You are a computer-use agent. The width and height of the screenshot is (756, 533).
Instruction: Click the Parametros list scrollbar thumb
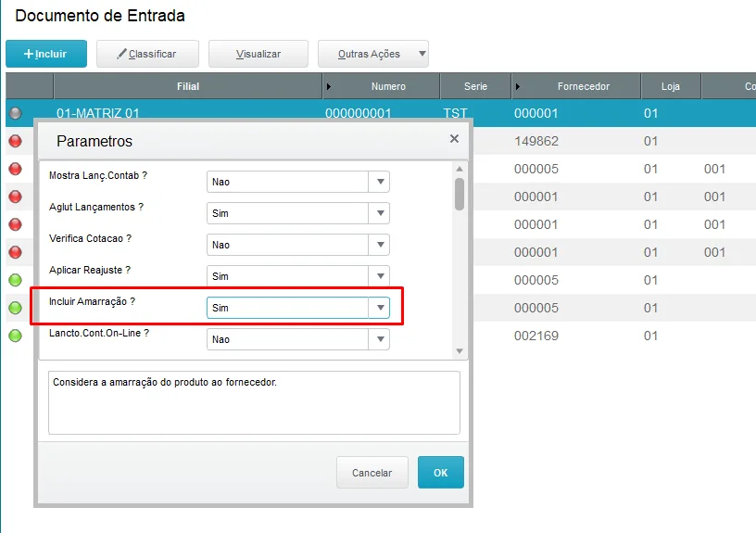(460, 195)
